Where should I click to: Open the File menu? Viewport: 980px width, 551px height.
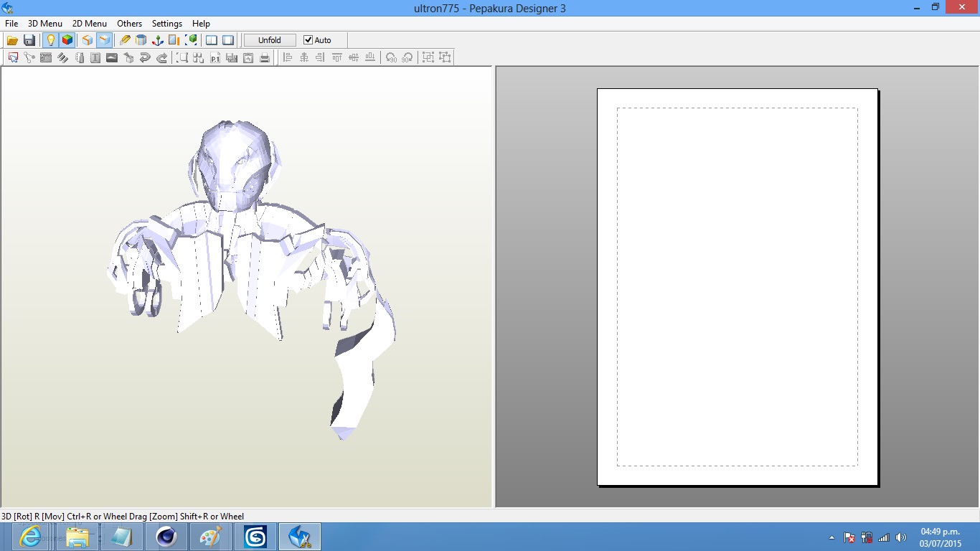click(x=11, y=24)
